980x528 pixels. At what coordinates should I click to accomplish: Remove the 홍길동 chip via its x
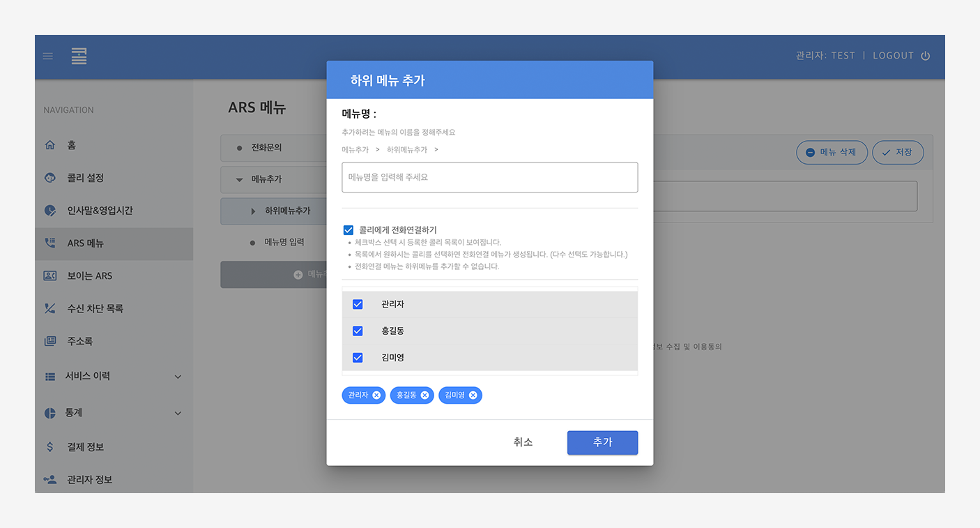click(424, 395)
